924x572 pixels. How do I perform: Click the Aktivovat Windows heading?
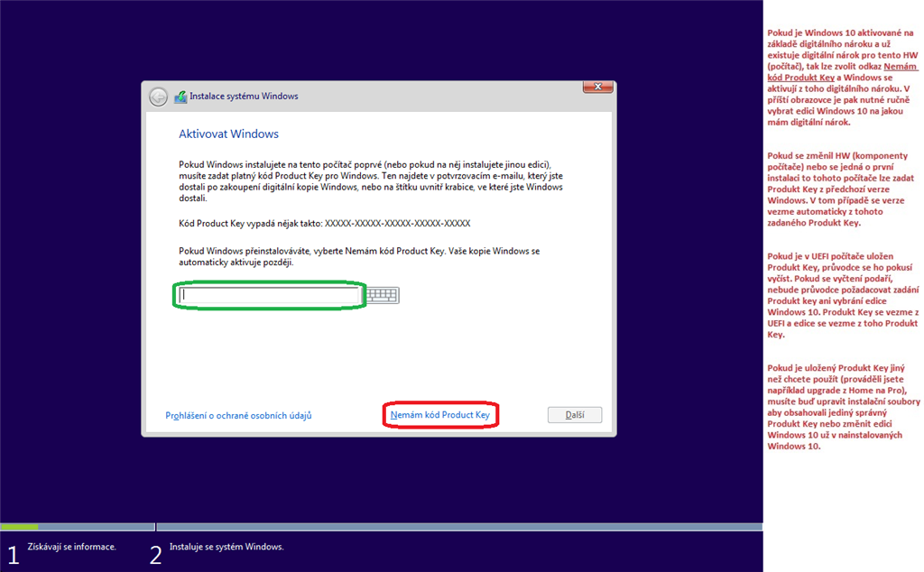tap(228, 134)
